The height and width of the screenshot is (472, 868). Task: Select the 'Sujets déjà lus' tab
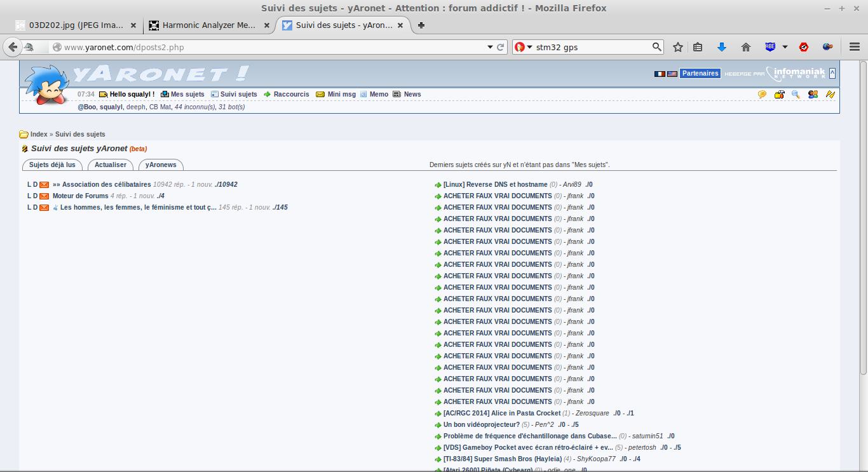tap(52, 165)
